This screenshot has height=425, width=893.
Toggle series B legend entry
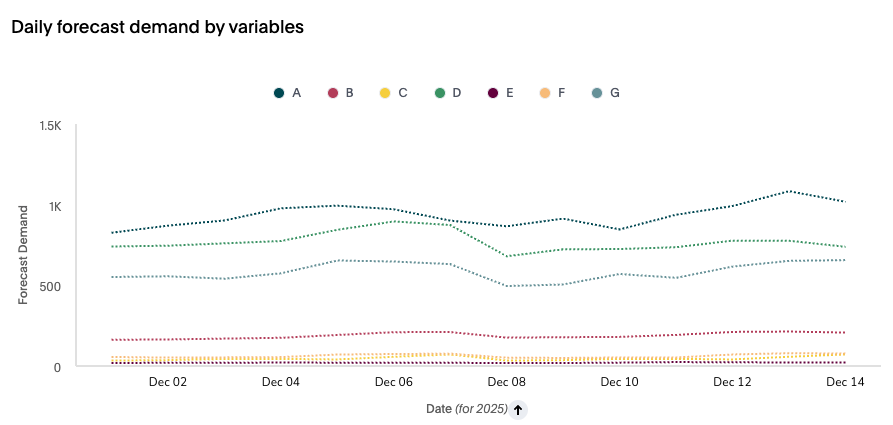(x=349, y=93)
